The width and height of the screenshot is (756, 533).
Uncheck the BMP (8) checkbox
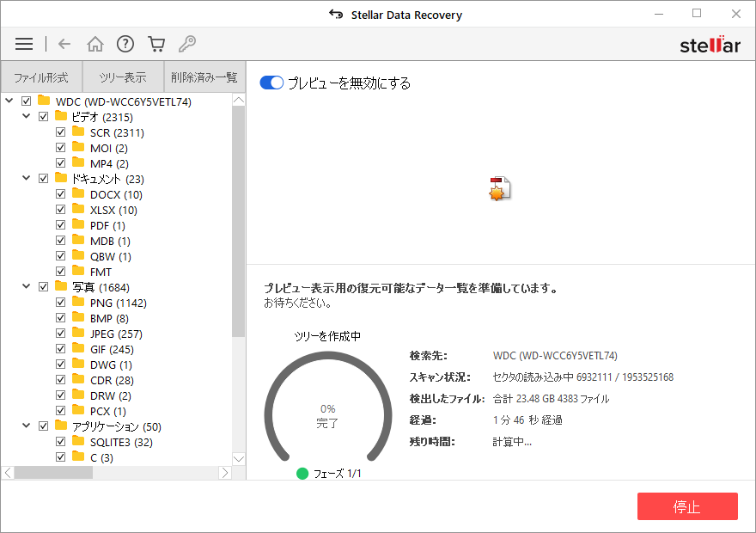61,318
